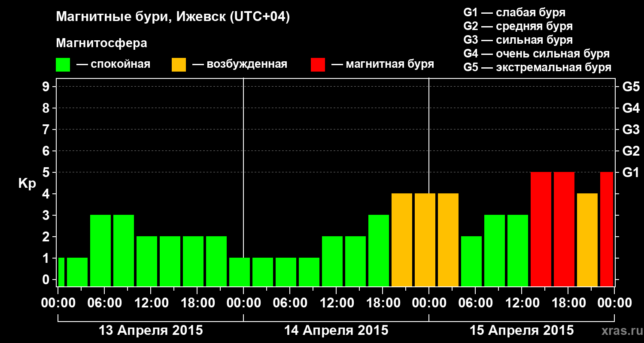The width and height of the screenshot is (644, 343).
Task: Click the 'G1 — слабая буря' line
Action: [x=514, y=12]
